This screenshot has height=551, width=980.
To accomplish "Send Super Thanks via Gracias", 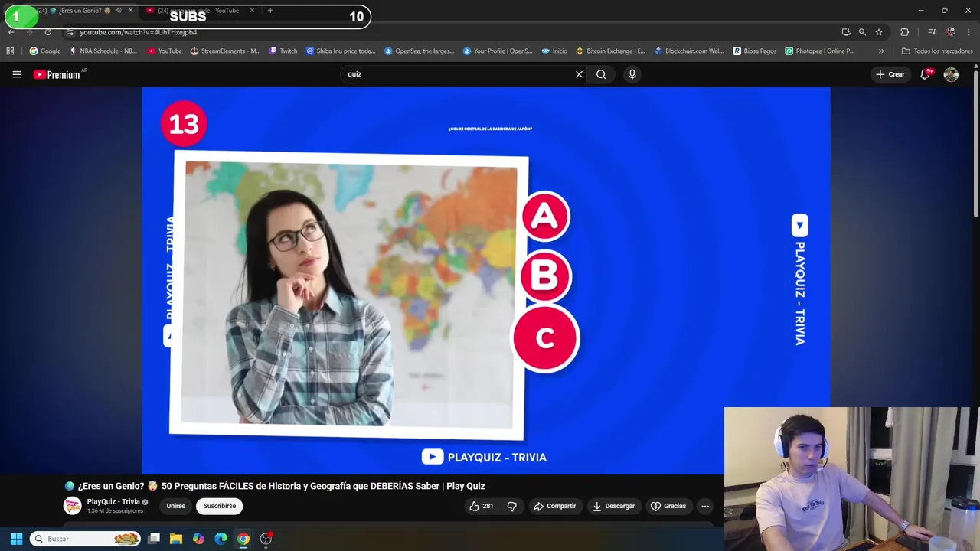I will tap(668, 506).
